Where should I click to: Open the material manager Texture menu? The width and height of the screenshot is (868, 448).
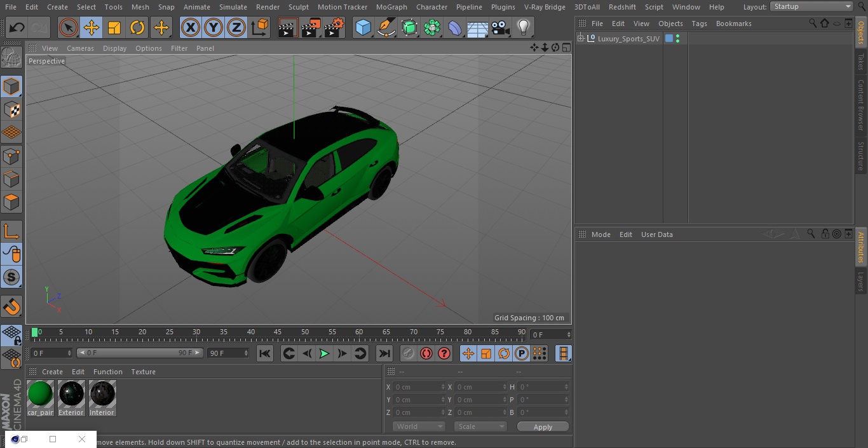pyautogui.click(x=144, y=372)
